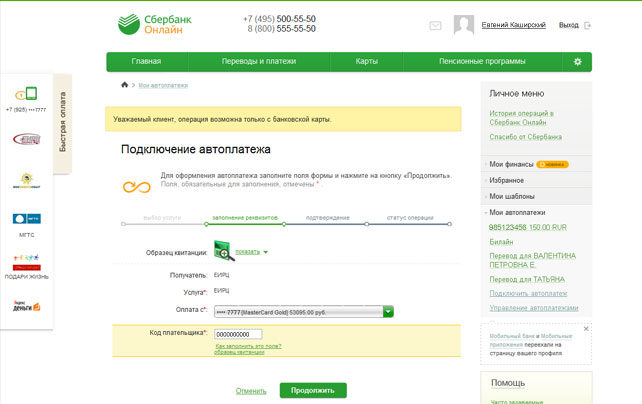Click the заполнение реквизитов progress step
Screen dimensions: 642x404
(x=245, y=218)
